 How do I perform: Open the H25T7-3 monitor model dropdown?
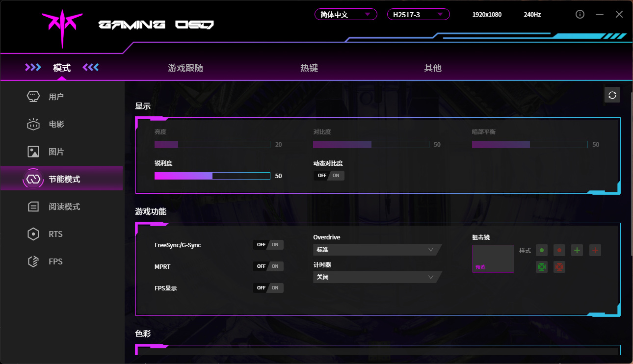click(419, 14)
